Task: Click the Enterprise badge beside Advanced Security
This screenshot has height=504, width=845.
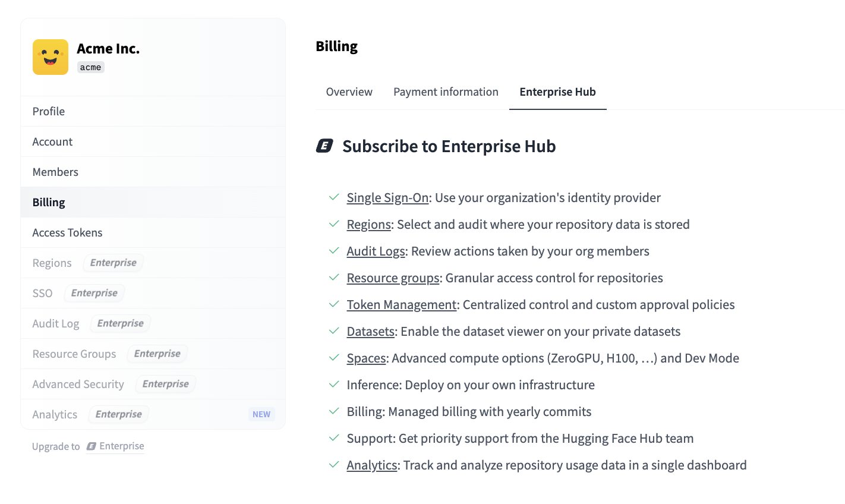Action: pos(165,384)
